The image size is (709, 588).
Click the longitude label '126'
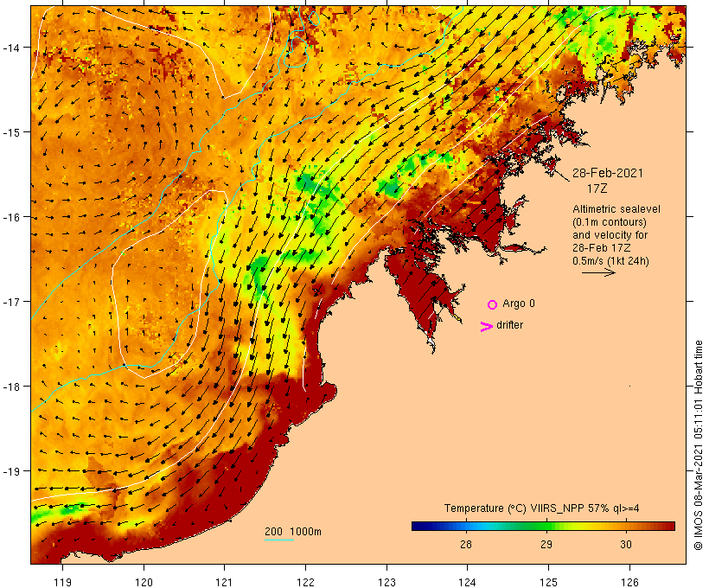coord(629,582)
